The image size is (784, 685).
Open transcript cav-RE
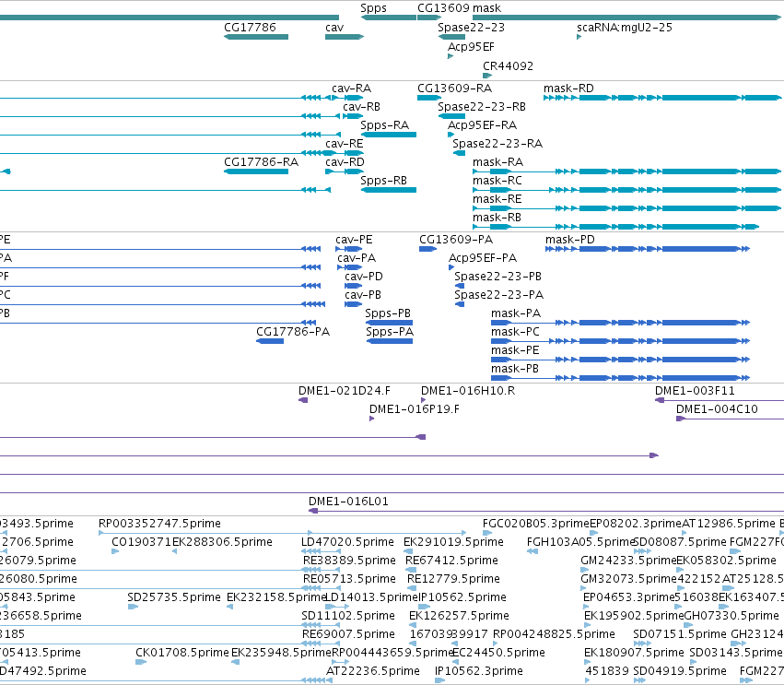click(x=344, y=144)
